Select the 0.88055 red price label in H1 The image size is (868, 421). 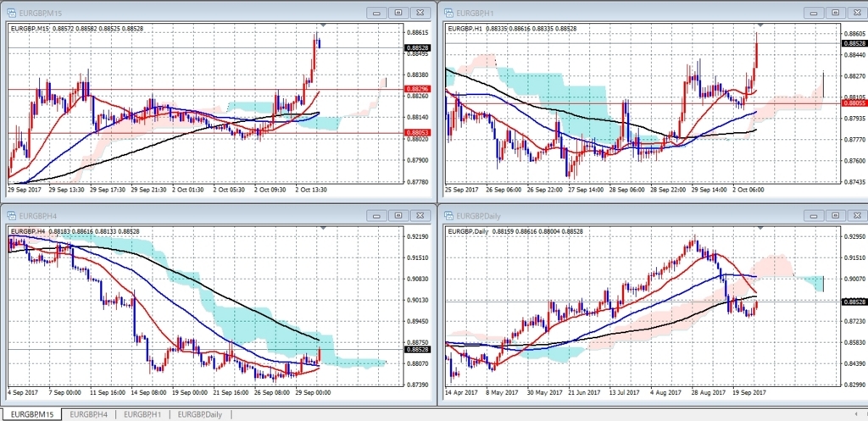click(854, 102)
